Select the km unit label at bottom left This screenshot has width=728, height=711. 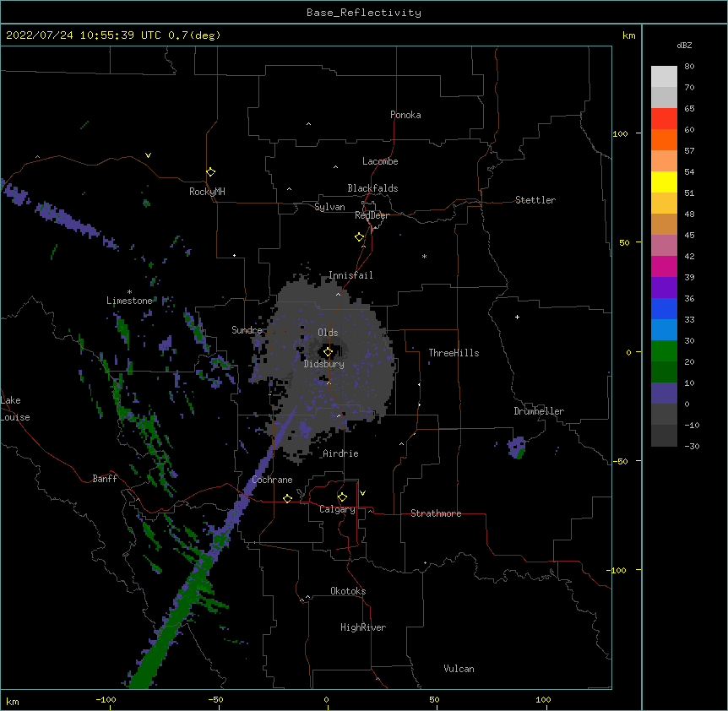click(x=13, y=701)
